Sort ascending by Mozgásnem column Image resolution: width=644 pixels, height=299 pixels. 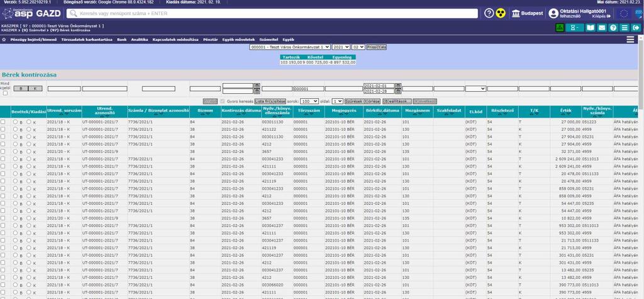(x=414, y=115)
